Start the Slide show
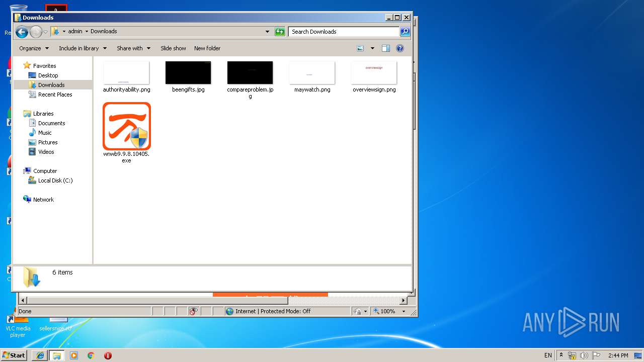Screen dimensions: 644x362 (x=173, y=48)
